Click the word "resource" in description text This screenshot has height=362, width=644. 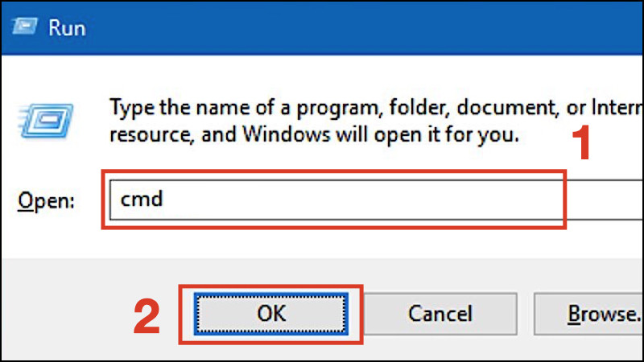pyautogui.click(x=151, y=134)
